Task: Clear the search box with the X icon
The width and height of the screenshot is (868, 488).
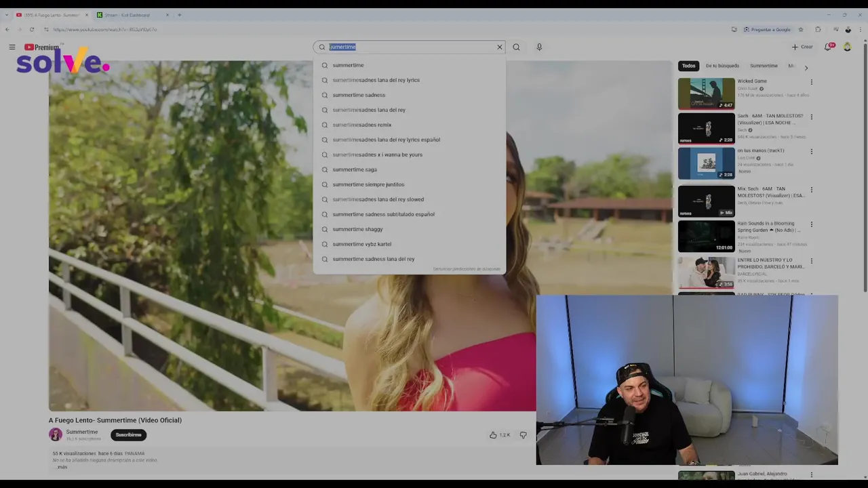Action: click(500, 47)
